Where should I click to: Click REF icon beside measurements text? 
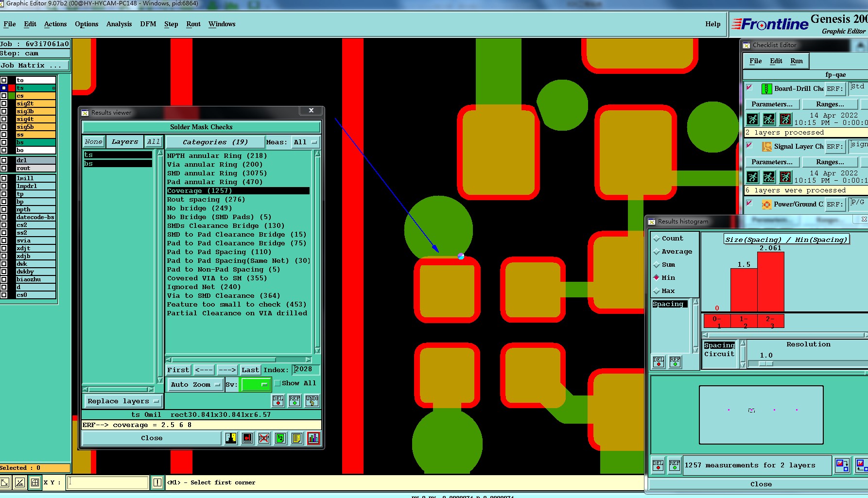click(x=675, y=465)
